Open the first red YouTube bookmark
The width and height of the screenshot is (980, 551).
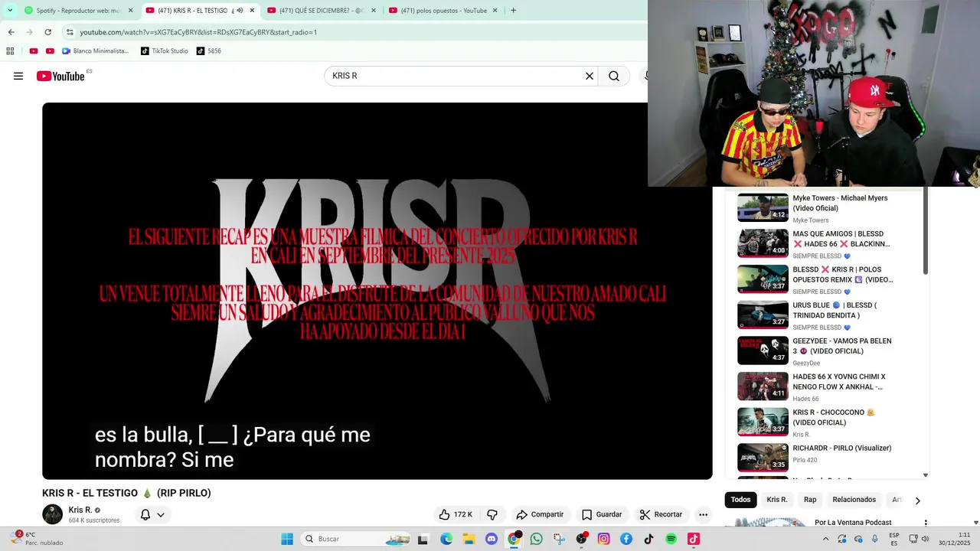coord(33,51)
